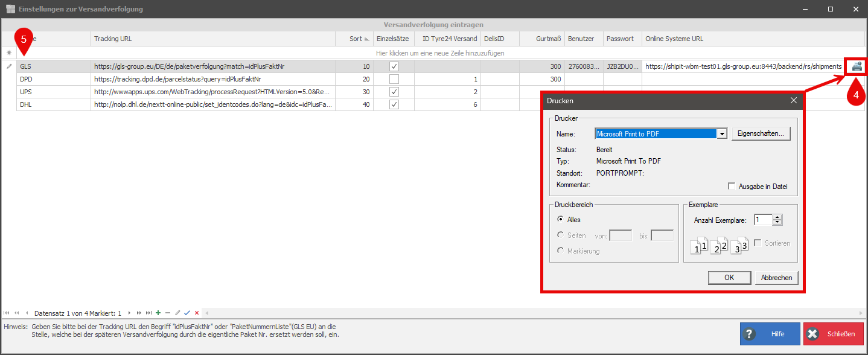Toggle Einzelsätze checkbox for DPD
Image resolution: width=868 pixels, height=355 pixels.
(x=394, y=79)
